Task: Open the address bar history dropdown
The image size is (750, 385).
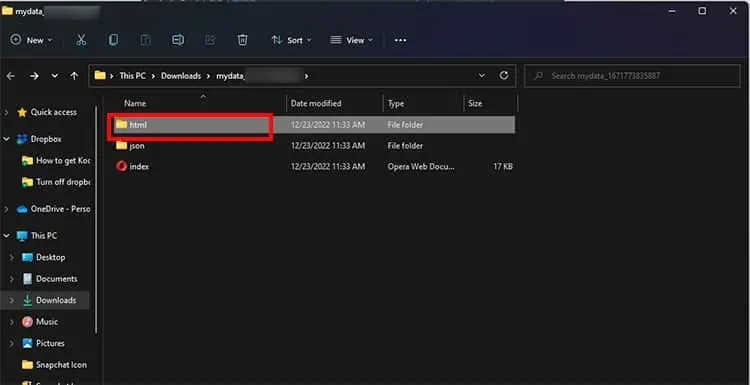Action: [482, 76]
